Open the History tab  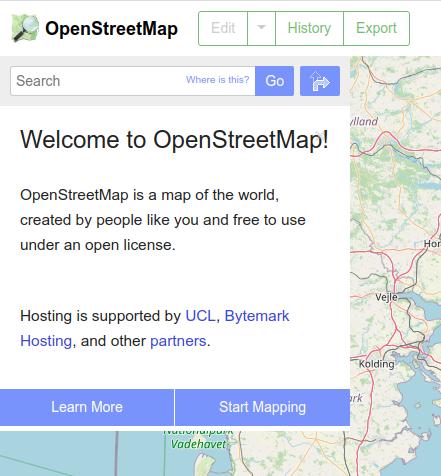[x=309, y=28]
